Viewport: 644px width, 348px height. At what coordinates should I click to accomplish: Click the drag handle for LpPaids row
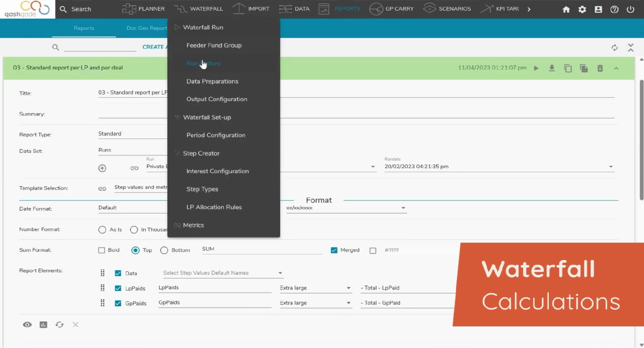coord(103,288)
